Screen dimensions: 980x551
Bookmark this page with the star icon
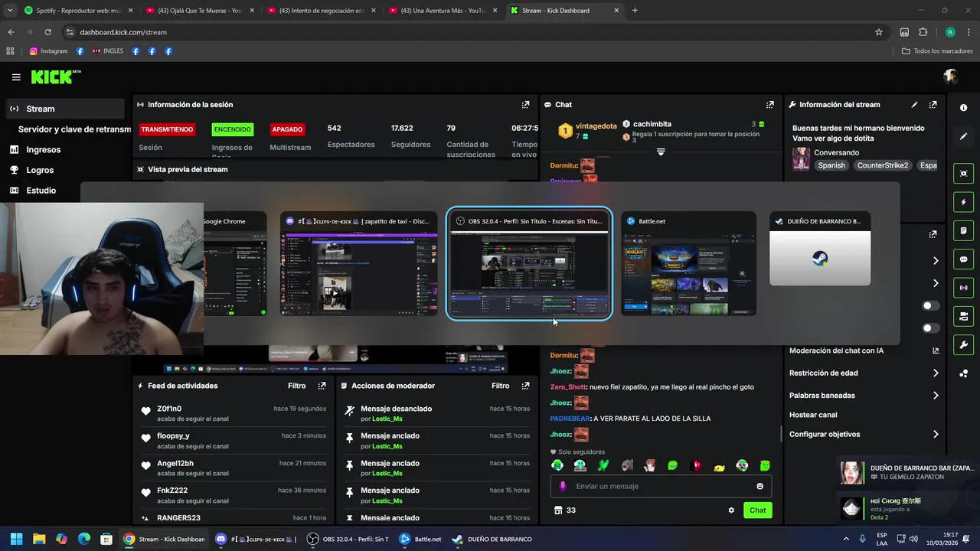[879, 32]
